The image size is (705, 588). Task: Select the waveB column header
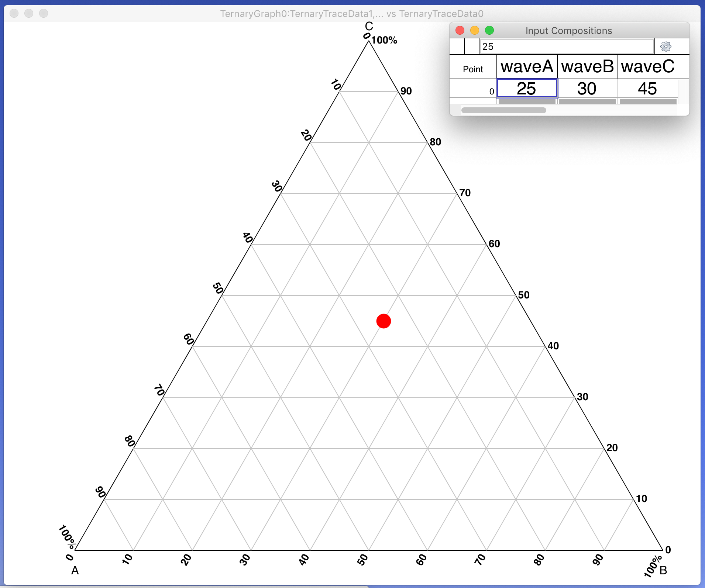click(x=587, y=67)
